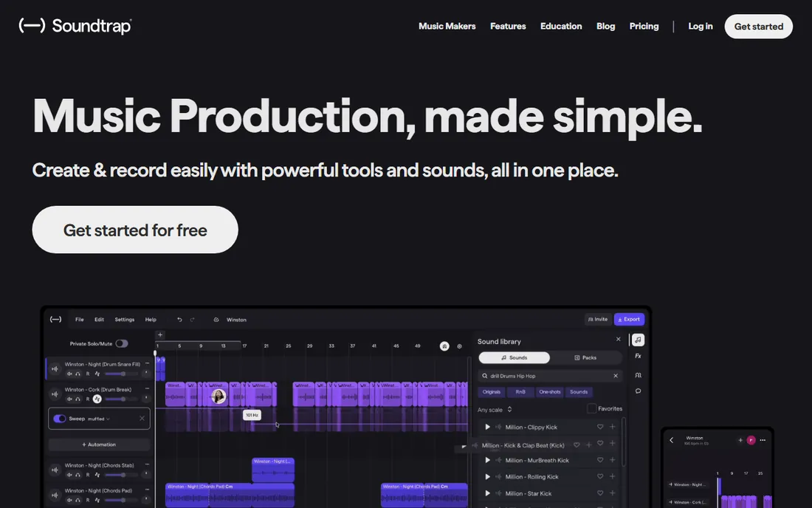The height and width of the screenshot is (508, 812).
Task: Open the Music Makers menu
Action: click(x=447, y=26)
